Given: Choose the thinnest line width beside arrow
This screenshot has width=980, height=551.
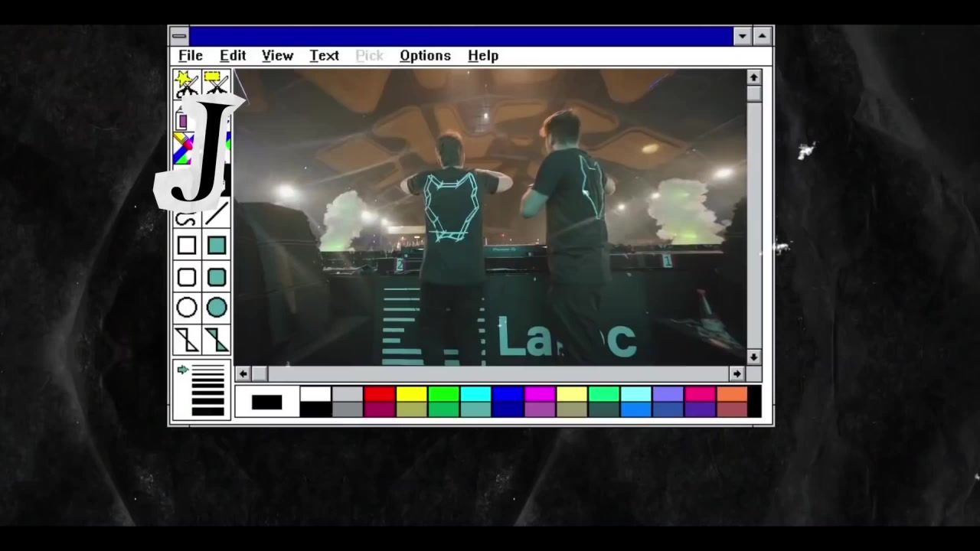Looking at the screenshot, I should tap(207, 369).
